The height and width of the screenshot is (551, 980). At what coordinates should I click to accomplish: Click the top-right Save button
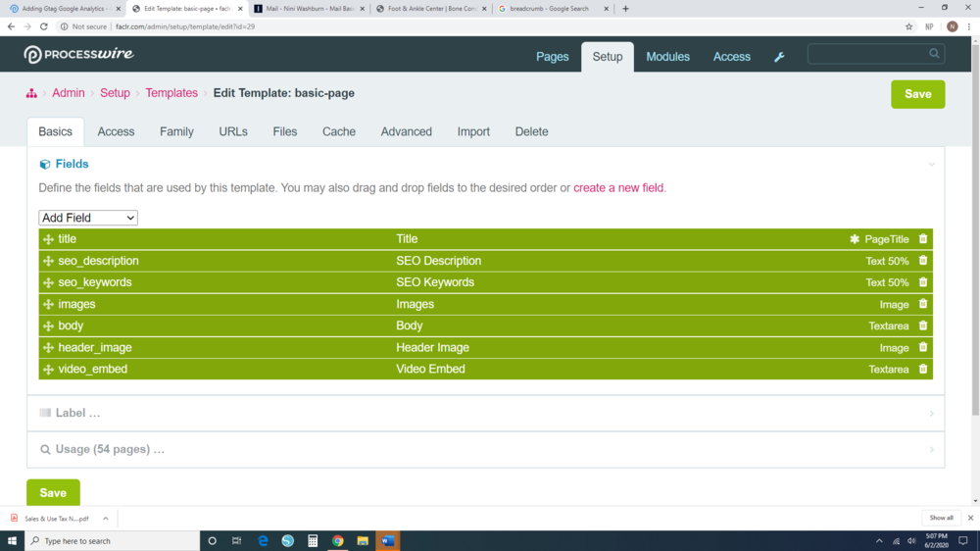click(x=917, y=94)
